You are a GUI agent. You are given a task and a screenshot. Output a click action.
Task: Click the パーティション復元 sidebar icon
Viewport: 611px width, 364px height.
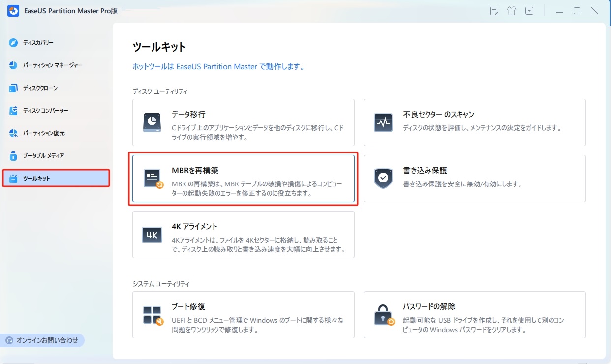[14, 133]
